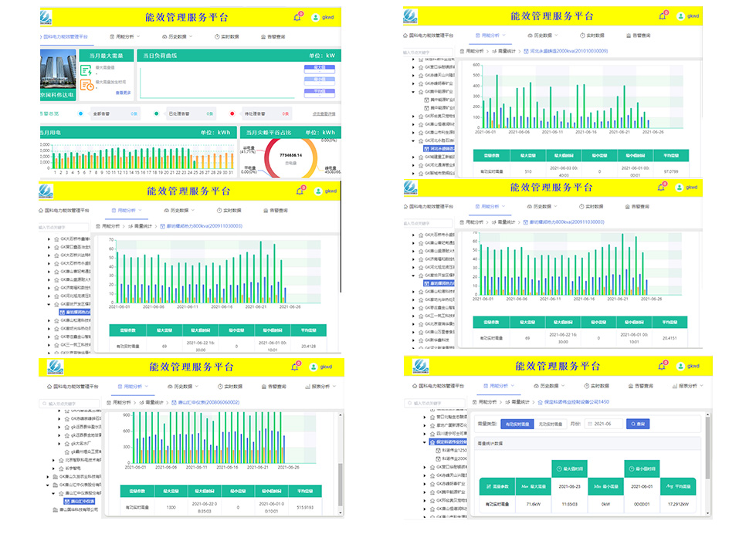
Task: Select the 科诺伟业1250 tree item
Action: [454, 449]
